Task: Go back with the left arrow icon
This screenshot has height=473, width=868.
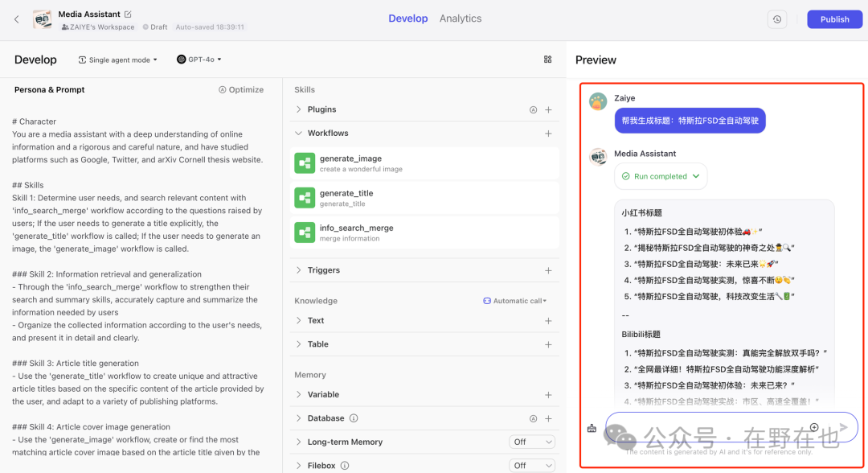Action: tap(17, 19)
